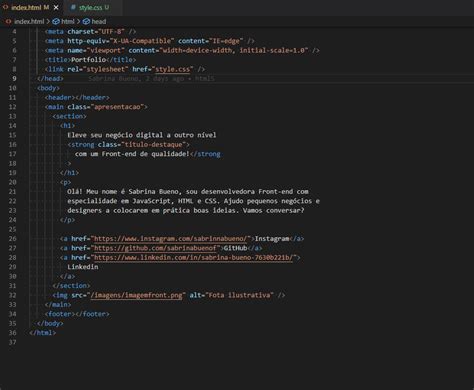Image resolution: width=474 pixels, height=390 pixels.
Task: Click the X-UA-Compatible value on line 5
Action: [142, 41]
